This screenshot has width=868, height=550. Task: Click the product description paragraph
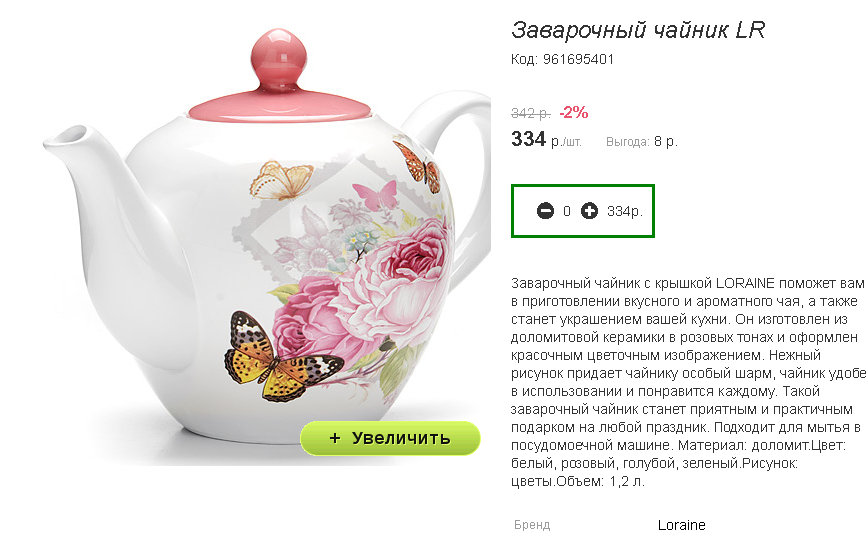click(x=689, y=382)
